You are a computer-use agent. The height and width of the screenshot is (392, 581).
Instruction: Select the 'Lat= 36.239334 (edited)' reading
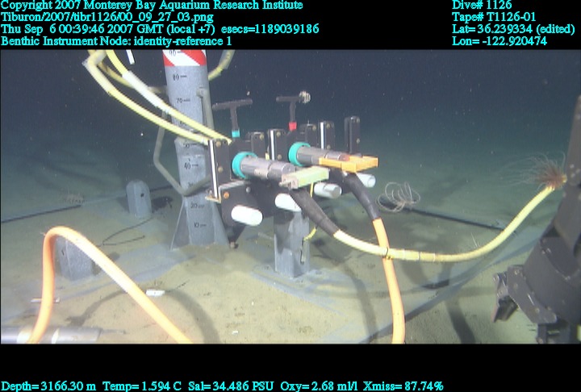click(513, 29)
